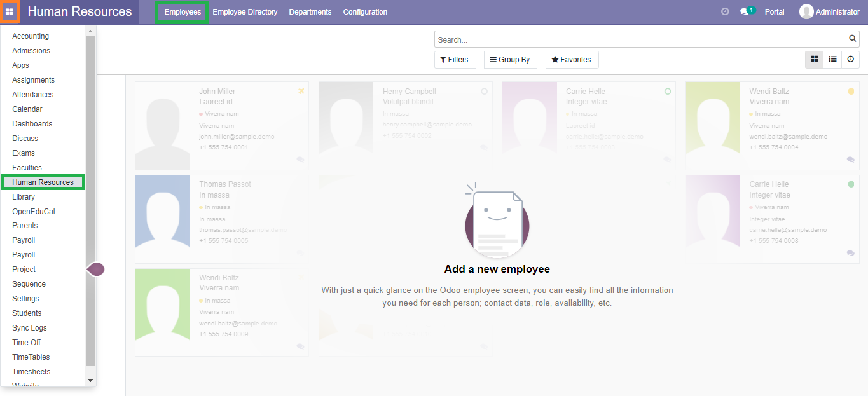Click phone +1 555 754 0004
The image size is (868, 396).
(774, 147)
